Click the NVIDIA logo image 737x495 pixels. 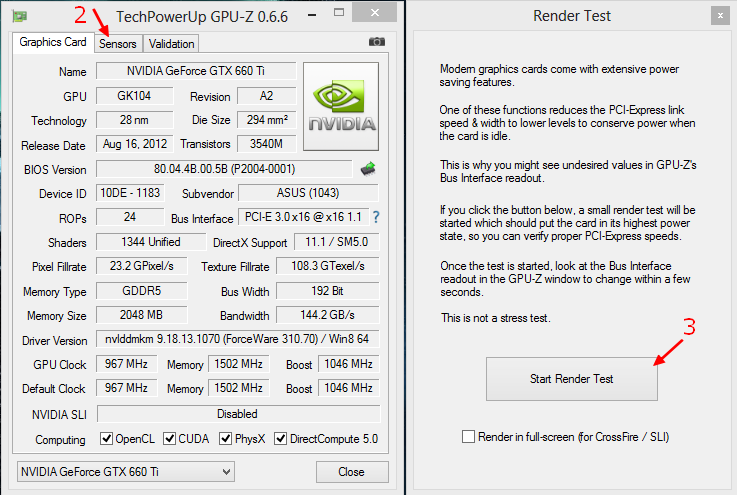coord(341,107)
